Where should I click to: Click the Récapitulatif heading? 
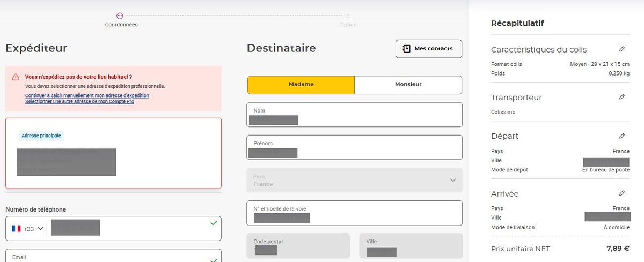point(518,23)
